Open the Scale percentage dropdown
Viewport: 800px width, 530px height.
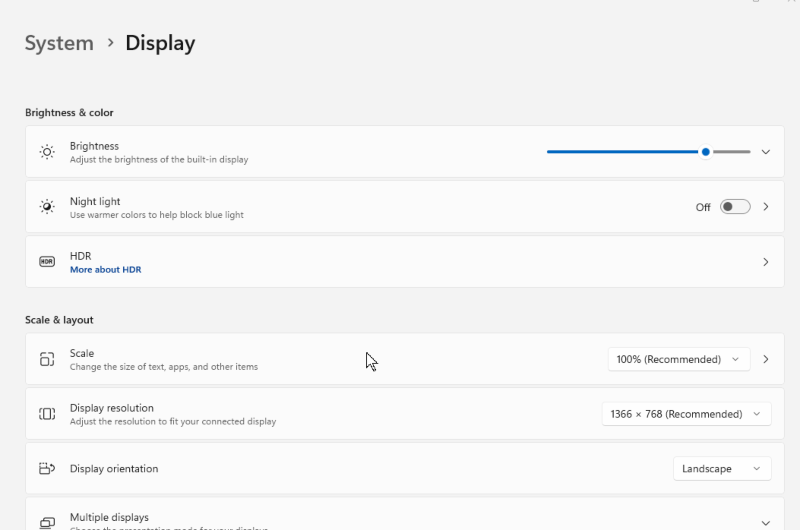679,359
